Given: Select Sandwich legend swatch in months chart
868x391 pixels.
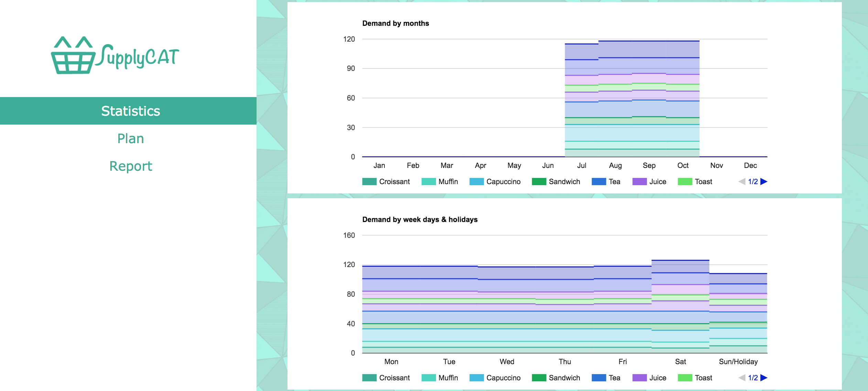Looking at the screenshot, I should point(539,181).
